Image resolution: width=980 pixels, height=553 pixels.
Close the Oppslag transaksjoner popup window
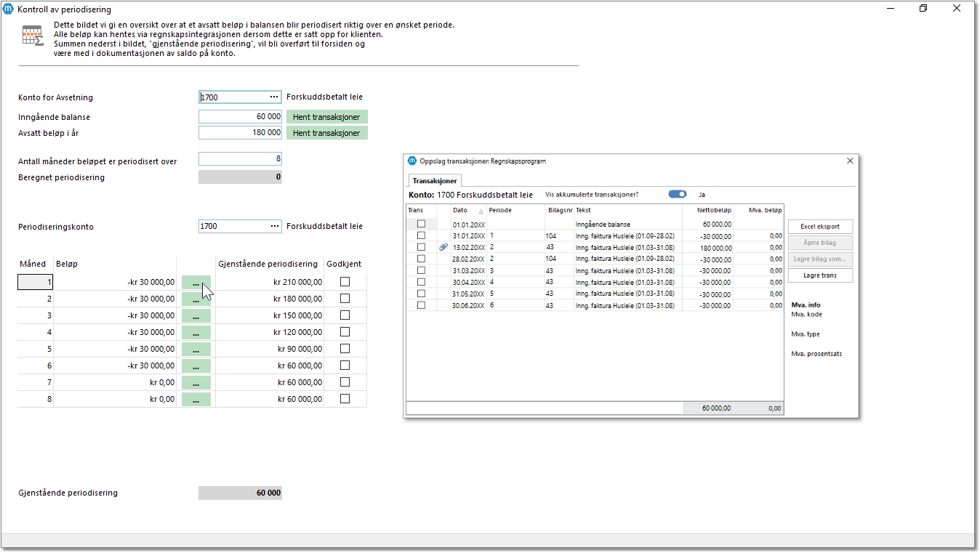point(851,161)
